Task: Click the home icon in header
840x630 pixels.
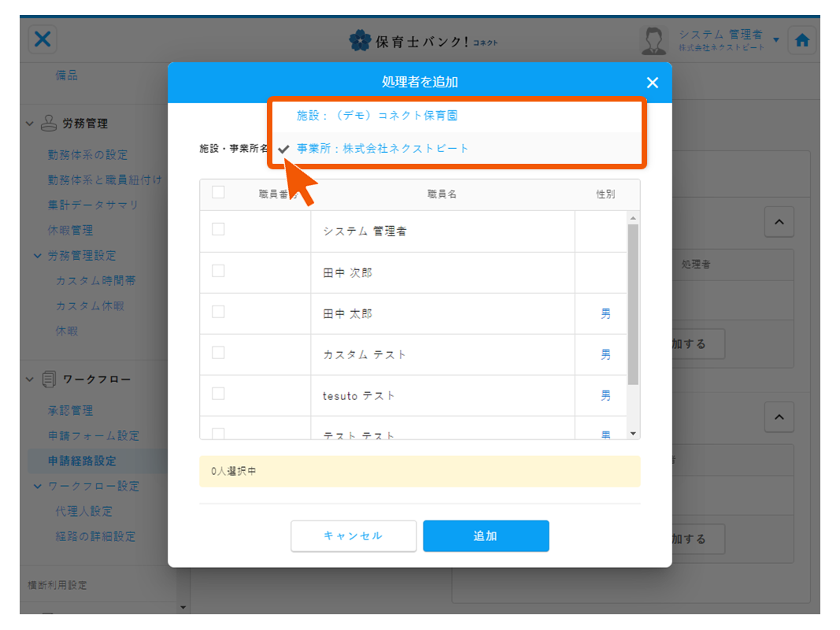Action: pyautogui.click(x=801, y=41)
